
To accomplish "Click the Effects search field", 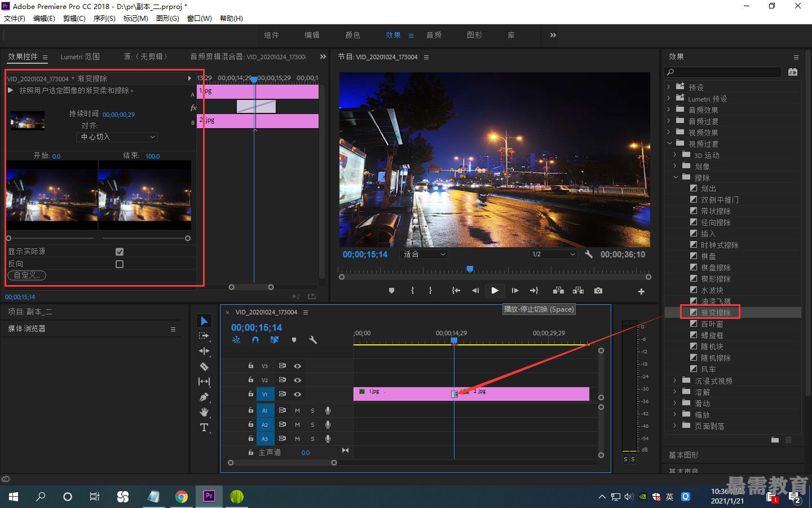I will pos(723,72).
